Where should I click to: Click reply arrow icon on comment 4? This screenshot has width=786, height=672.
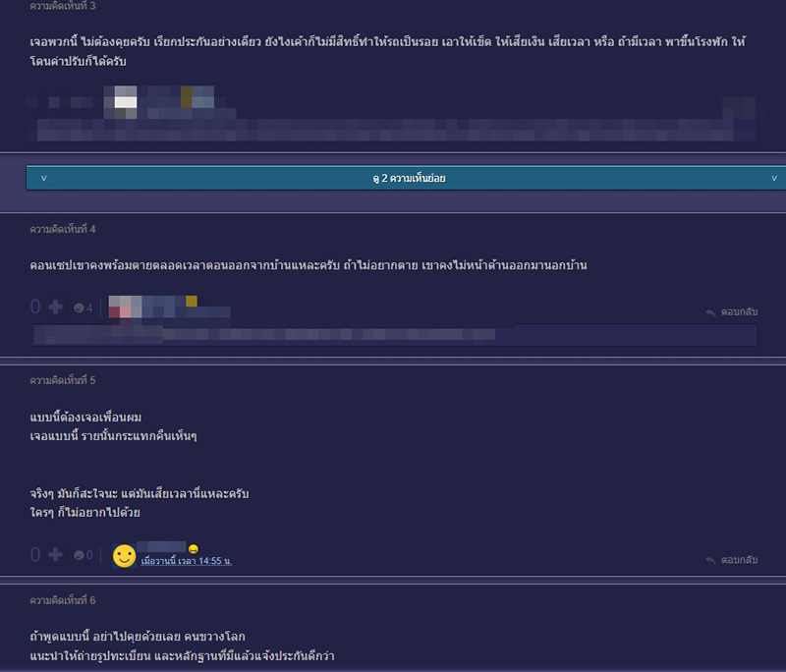click(x=709, y=311)
